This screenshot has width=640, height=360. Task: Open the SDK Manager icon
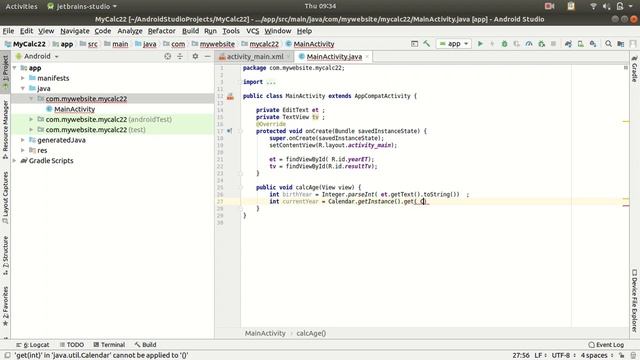point(593,43)
